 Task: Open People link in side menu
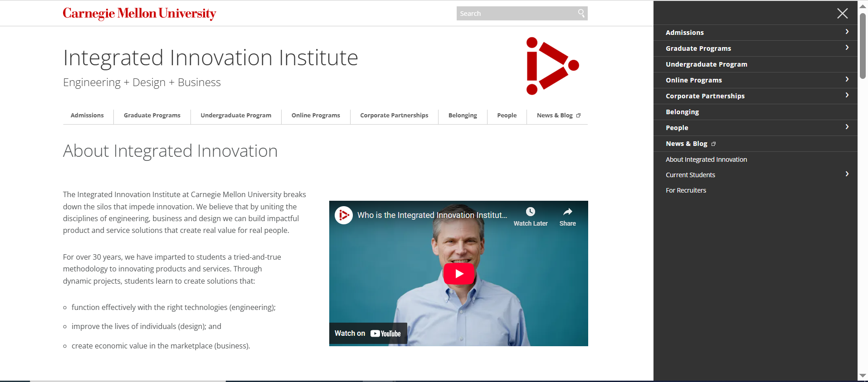(x=677, y=128)
